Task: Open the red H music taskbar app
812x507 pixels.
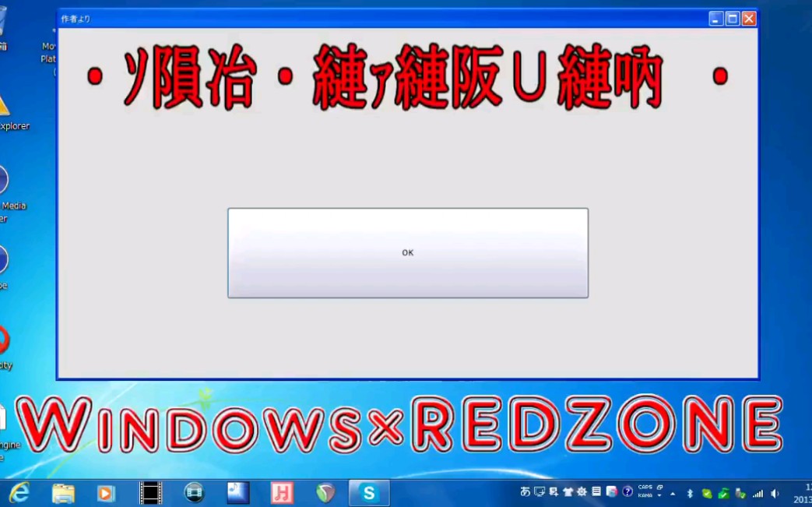Action: tap(283, 492)
